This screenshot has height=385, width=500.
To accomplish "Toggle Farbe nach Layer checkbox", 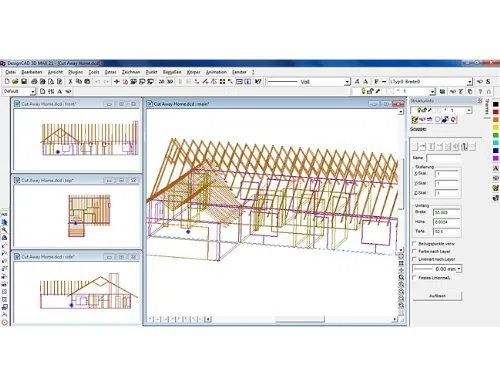I will tap(415, 251).
